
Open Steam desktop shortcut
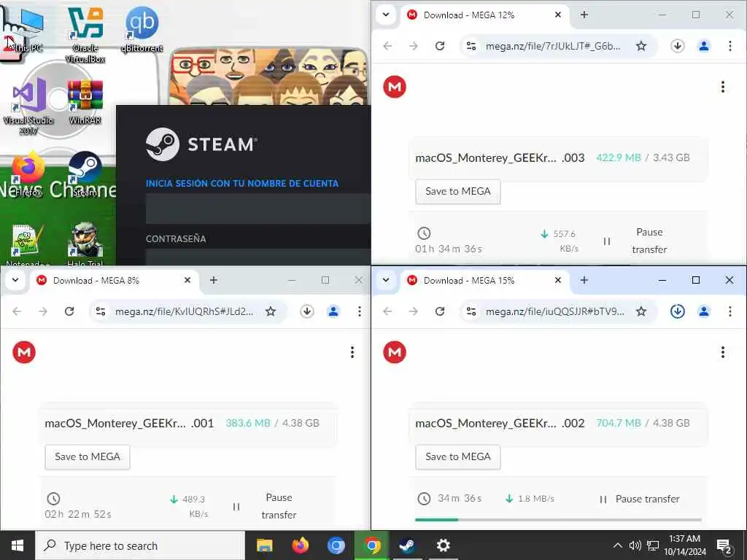[85, 174]
